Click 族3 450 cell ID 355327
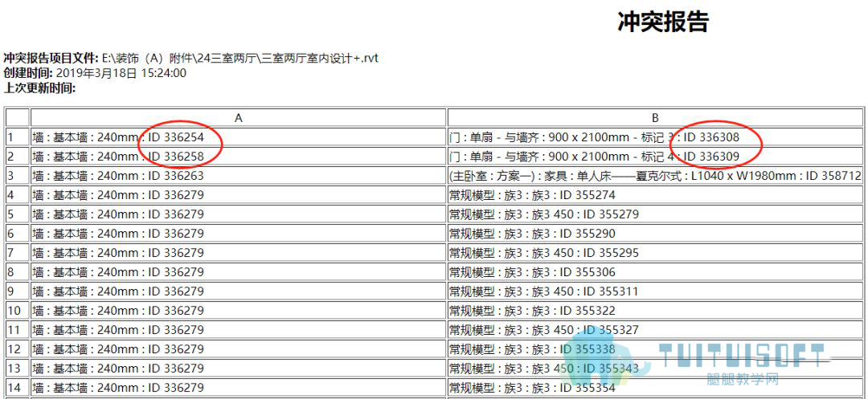The width and height of the screenshot is (868, 399). tap(655, 330)
